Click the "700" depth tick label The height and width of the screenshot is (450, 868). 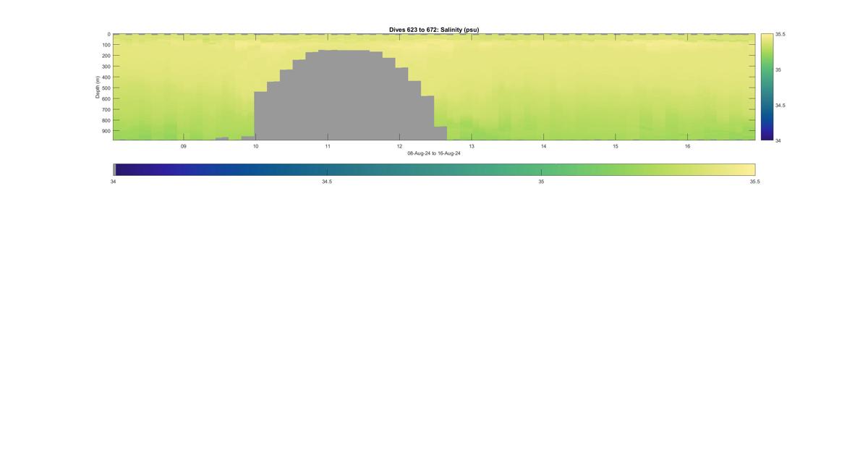pos(106,109)
